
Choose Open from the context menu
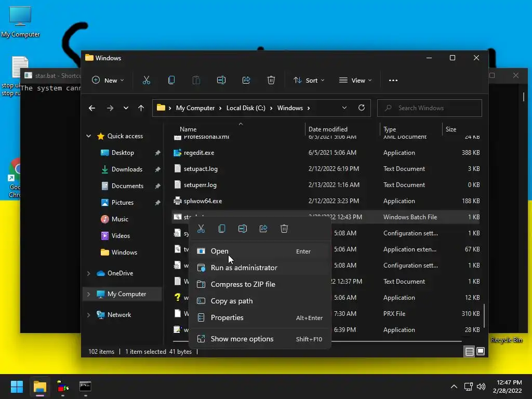point(260,251)
